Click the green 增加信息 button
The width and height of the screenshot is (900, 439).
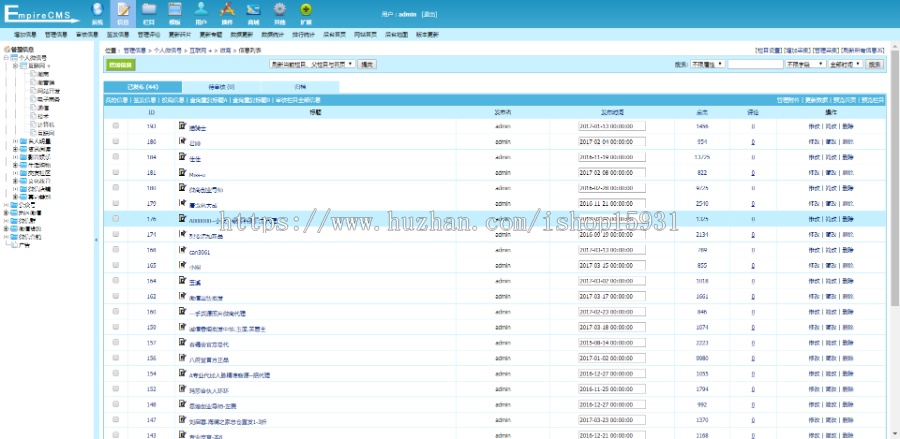click(119, 64)
